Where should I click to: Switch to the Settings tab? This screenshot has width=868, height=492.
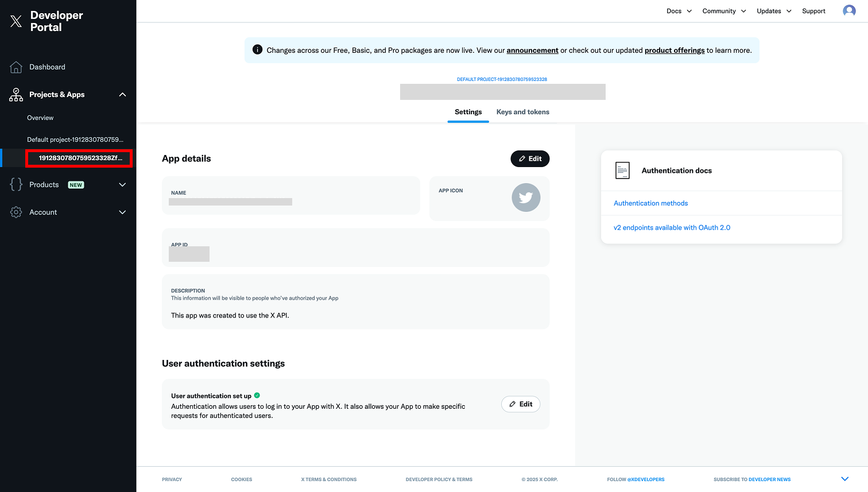pos(468,112)
